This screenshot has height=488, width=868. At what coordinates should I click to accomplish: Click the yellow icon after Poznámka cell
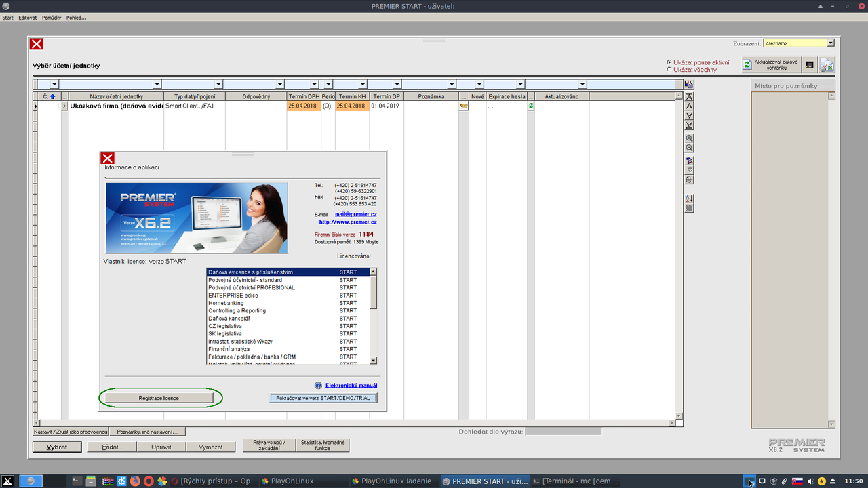(x=464, y=106)
